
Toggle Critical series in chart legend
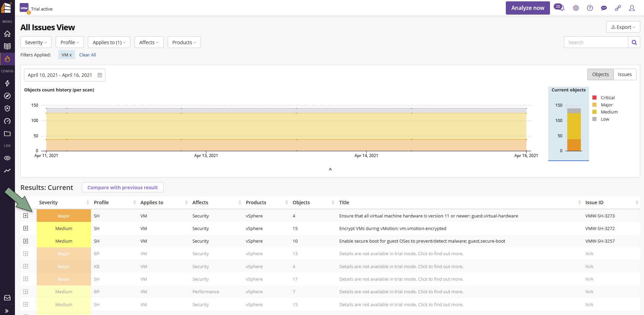[x=607, y=98]
